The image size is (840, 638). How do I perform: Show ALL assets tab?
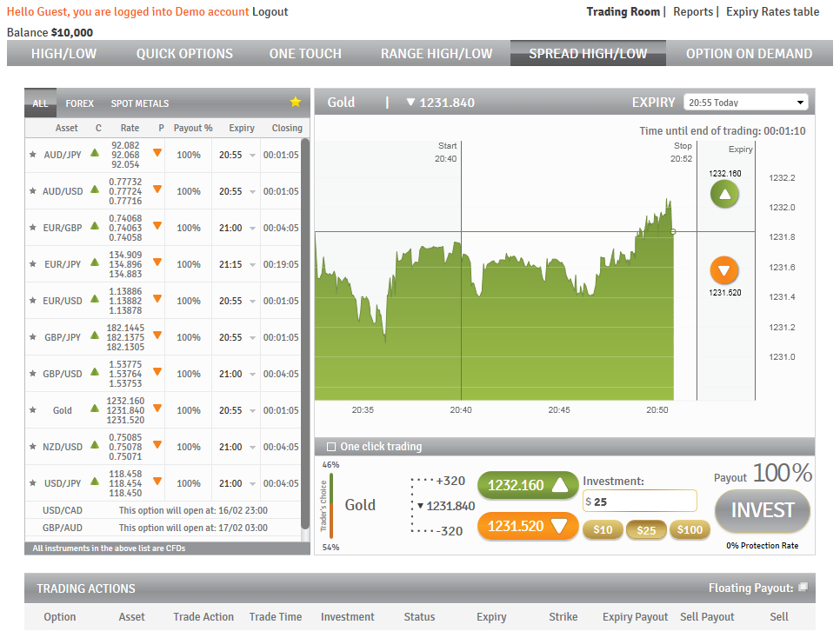click(x=40, y=103)
